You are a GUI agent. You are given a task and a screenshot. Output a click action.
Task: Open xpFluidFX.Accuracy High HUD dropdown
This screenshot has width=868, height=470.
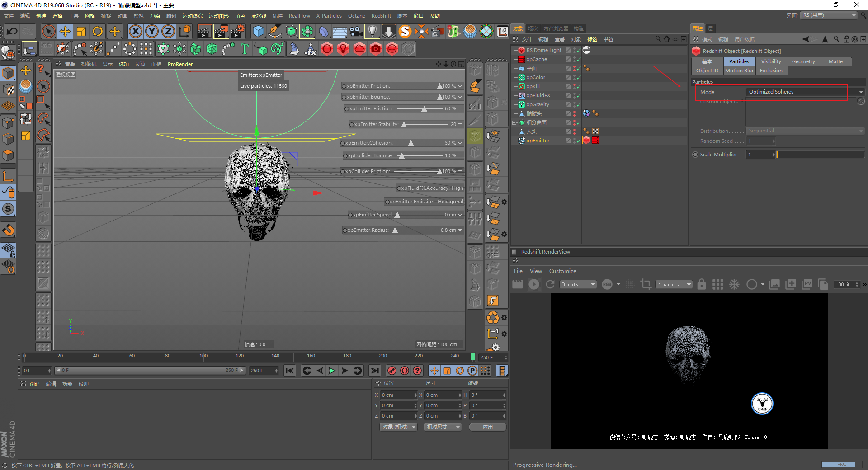[430, 188]
